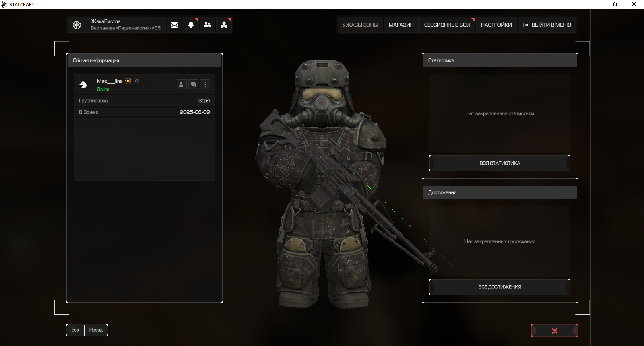
Task: Open the friends list icon
Action: 208,25
